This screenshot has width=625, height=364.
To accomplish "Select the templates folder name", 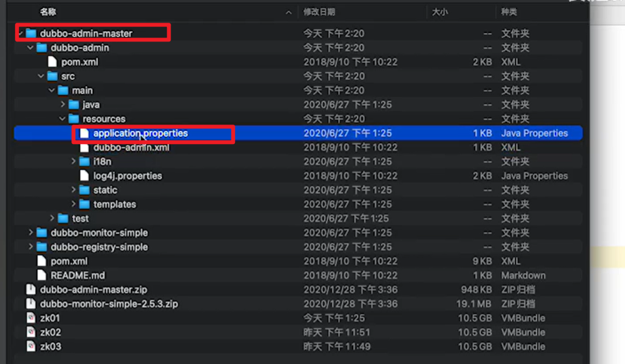I will (115, 204).
